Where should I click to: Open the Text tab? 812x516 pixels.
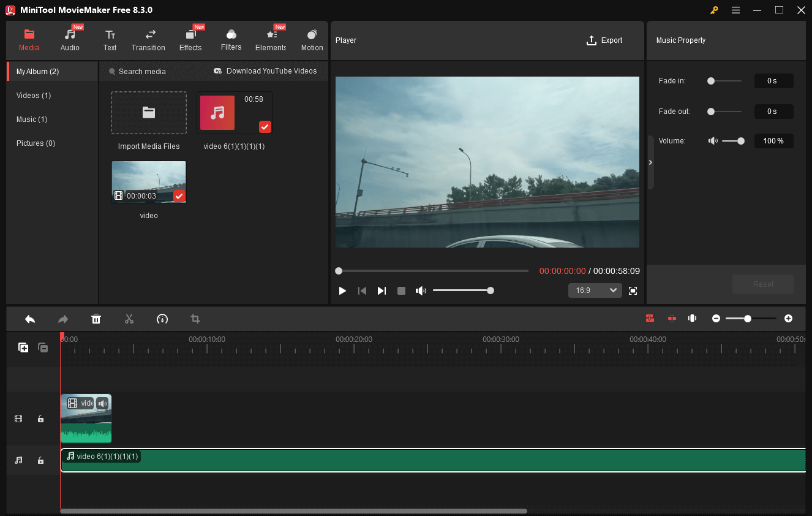(x=110, y=40)
